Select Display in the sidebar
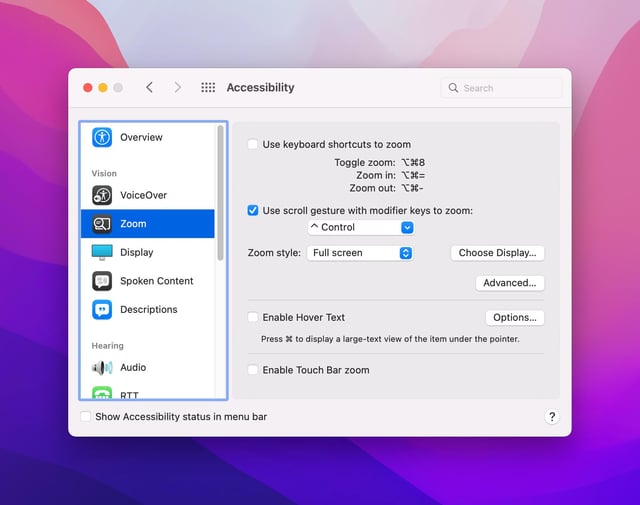 point(148,252)
